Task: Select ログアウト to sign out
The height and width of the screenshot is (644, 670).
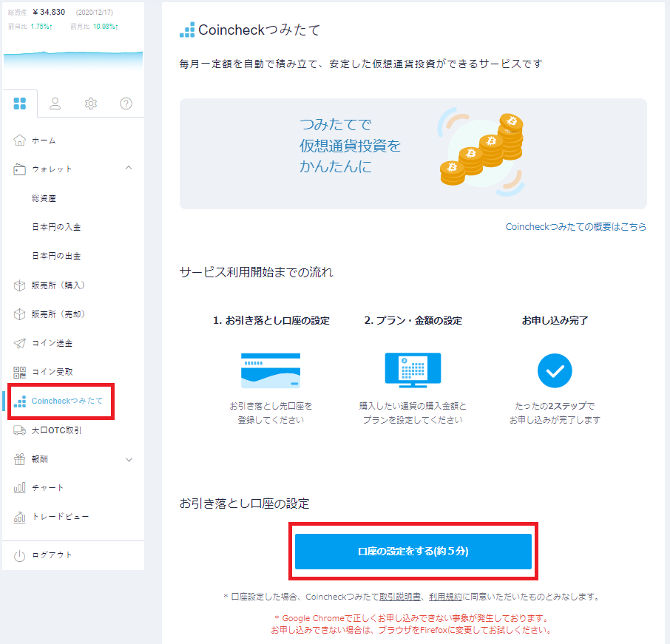Action: coord(52,555)
